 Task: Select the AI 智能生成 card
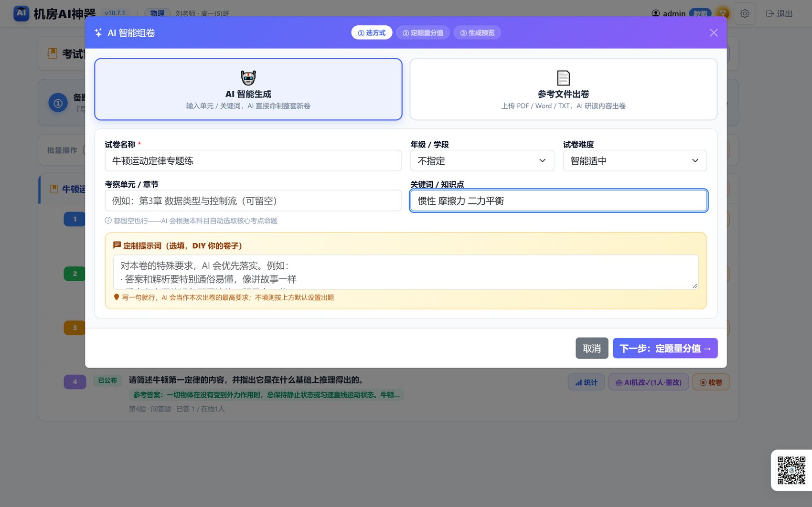click(248, 89)
